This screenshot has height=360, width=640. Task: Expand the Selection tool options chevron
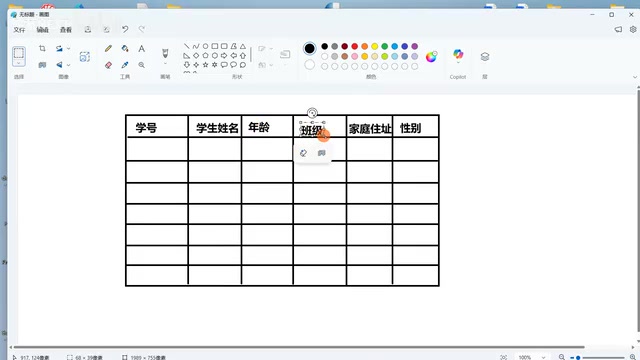(x=19, y=64)
